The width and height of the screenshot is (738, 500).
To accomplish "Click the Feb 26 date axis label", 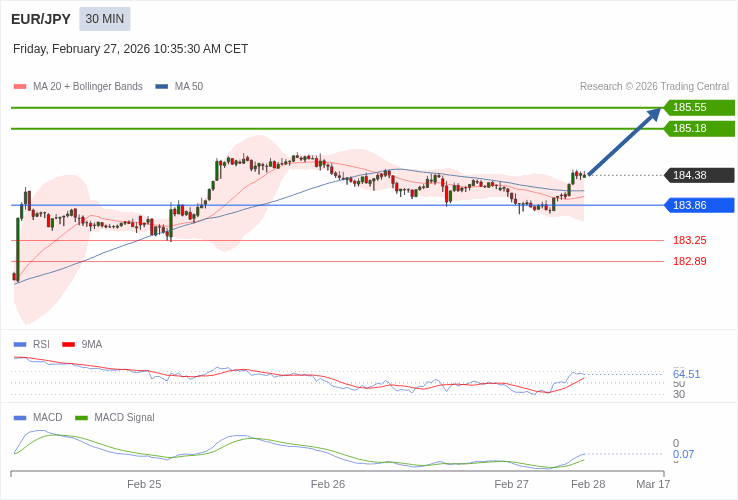I will point(328,484).
